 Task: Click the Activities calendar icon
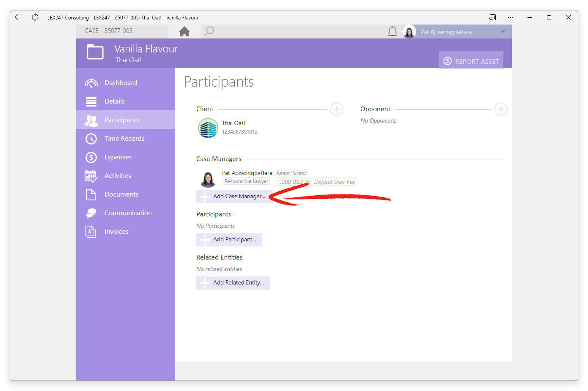[91, 176]
